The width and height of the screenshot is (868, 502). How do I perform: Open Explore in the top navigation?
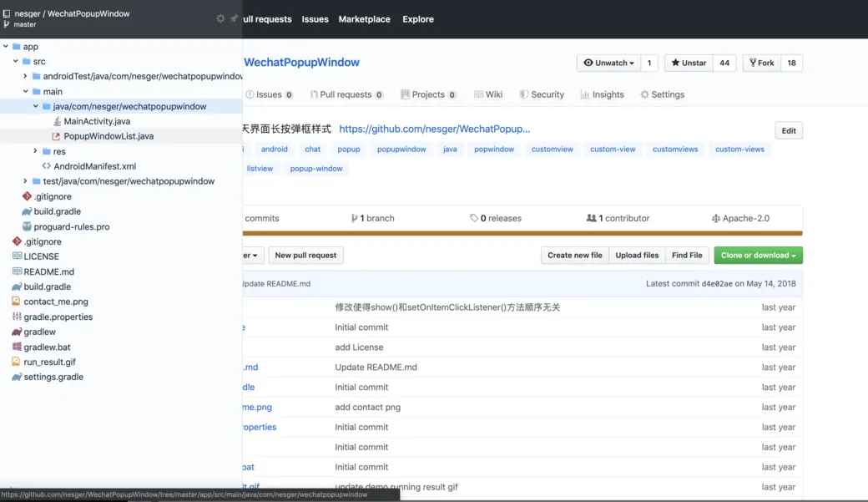[x=418, y=19]
